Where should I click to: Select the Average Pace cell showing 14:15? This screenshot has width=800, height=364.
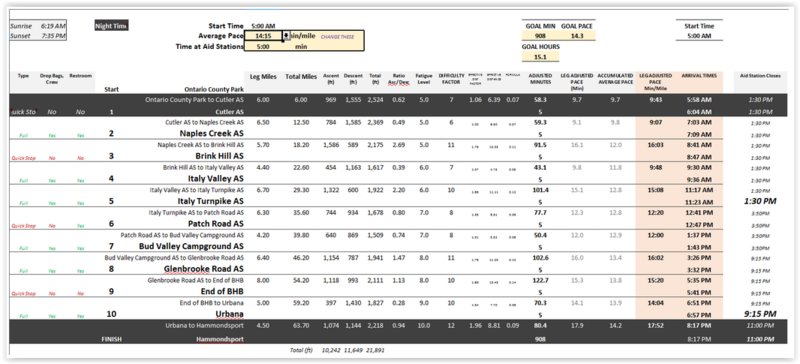(x=263, y=36)
